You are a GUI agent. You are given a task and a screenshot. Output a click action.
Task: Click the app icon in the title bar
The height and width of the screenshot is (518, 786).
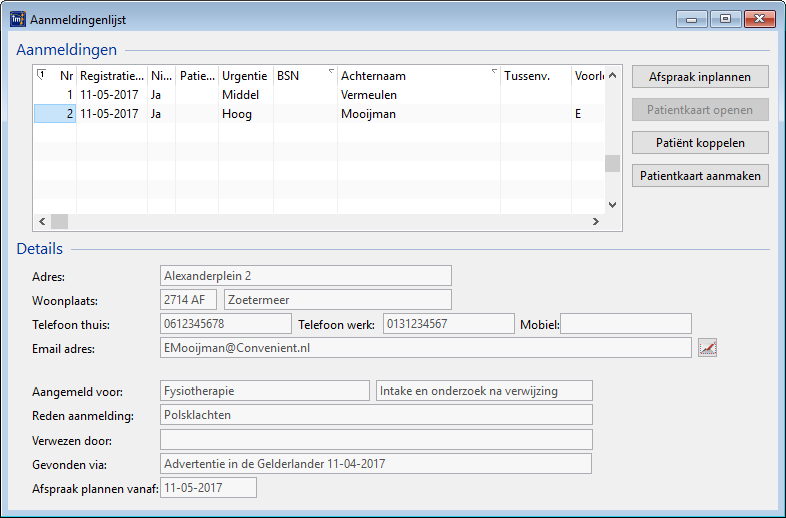tap(17, 19)
